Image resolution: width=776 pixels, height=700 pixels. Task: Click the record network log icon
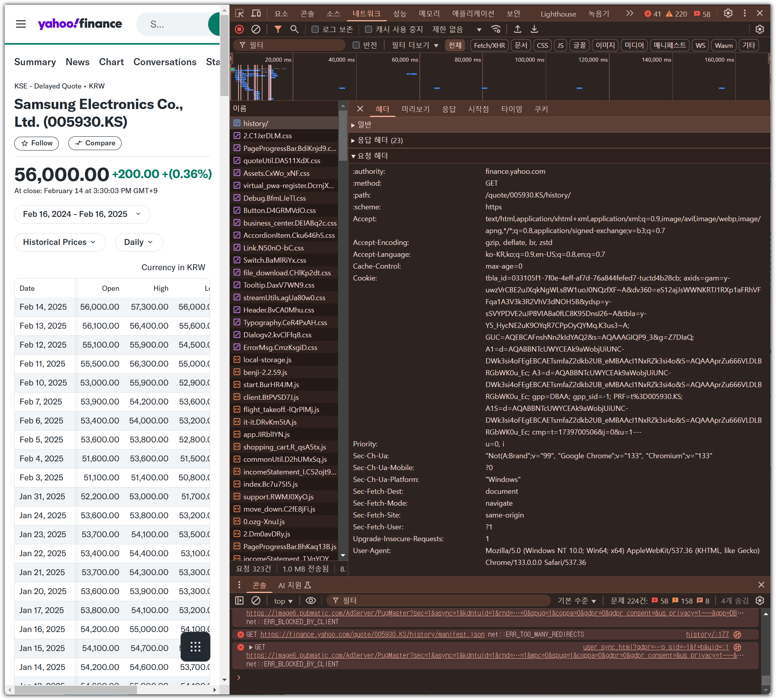click(x=239, y=29)
